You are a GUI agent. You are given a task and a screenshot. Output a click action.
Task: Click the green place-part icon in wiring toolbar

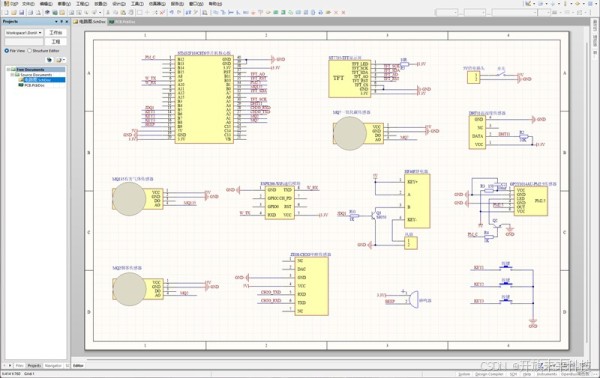tap(276, 12)
